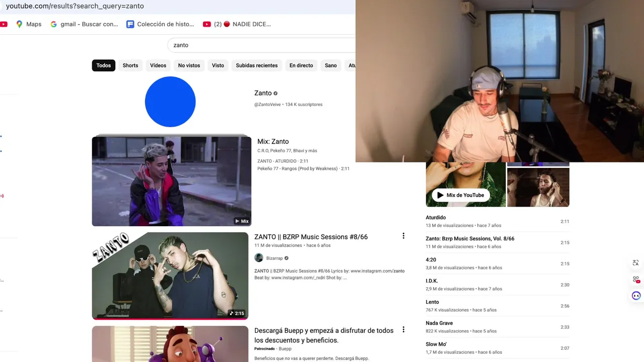
Task: Select the Shorts filter chip
Action: tap(130, 65)
